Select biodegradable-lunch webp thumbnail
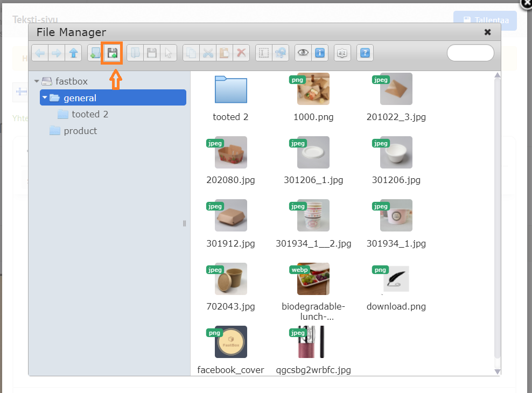Image resolution: width=532 pixels, height=393 pixels. click(313, 279)
